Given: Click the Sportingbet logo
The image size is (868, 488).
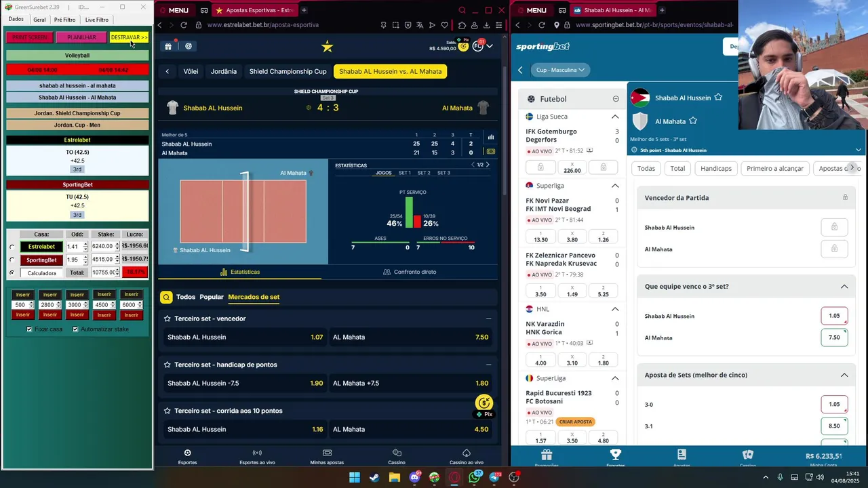Looking at the screenshot, I should pyautogui.click(x=542, y=47).
